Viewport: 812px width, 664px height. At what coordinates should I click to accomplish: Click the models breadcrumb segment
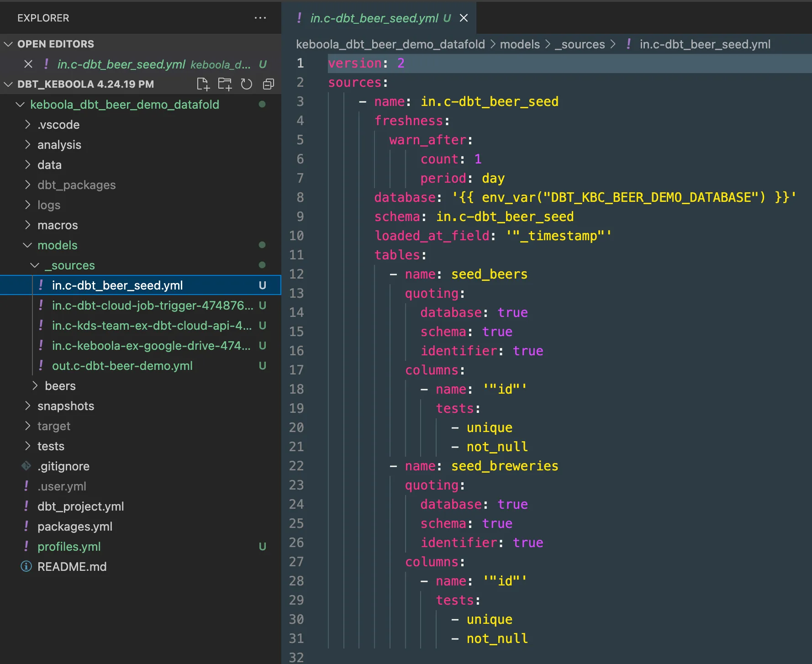click(x=520, y=44)
